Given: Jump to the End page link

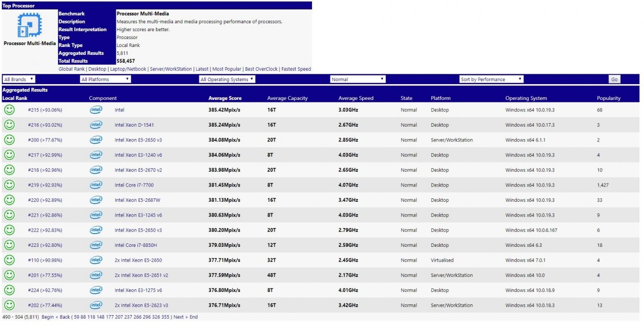Looking at the screenshot, I should click(x=193, y=317).
